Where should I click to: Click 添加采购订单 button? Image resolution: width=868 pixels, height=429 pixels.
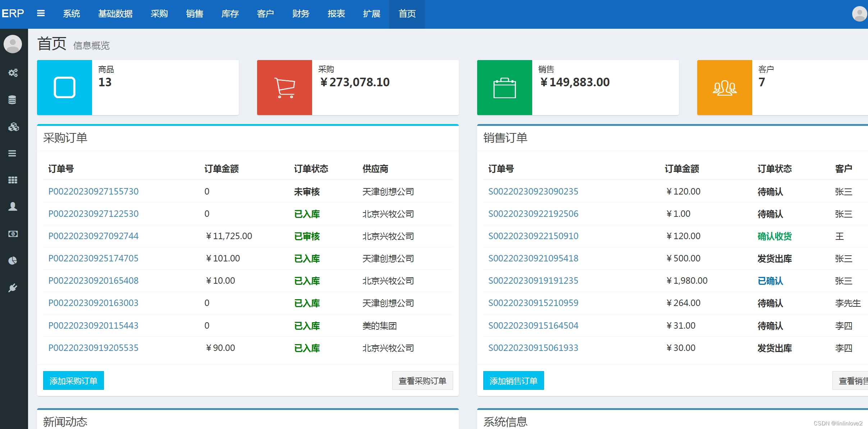[73, 380]
